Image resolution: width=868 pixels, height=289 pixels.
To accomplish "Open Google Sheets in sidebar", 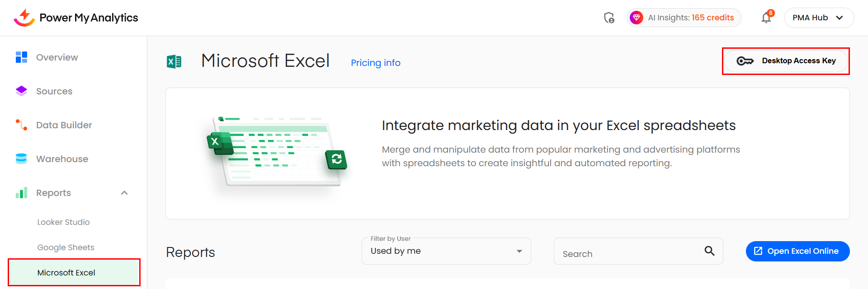I will [66, 247].
